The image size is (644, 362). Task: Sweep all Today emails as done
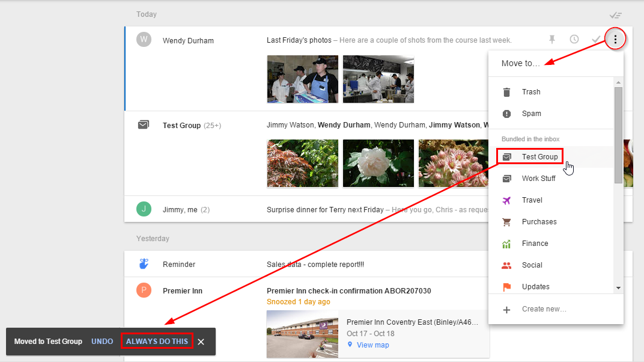pyautogui.click(x=615, y=15)
